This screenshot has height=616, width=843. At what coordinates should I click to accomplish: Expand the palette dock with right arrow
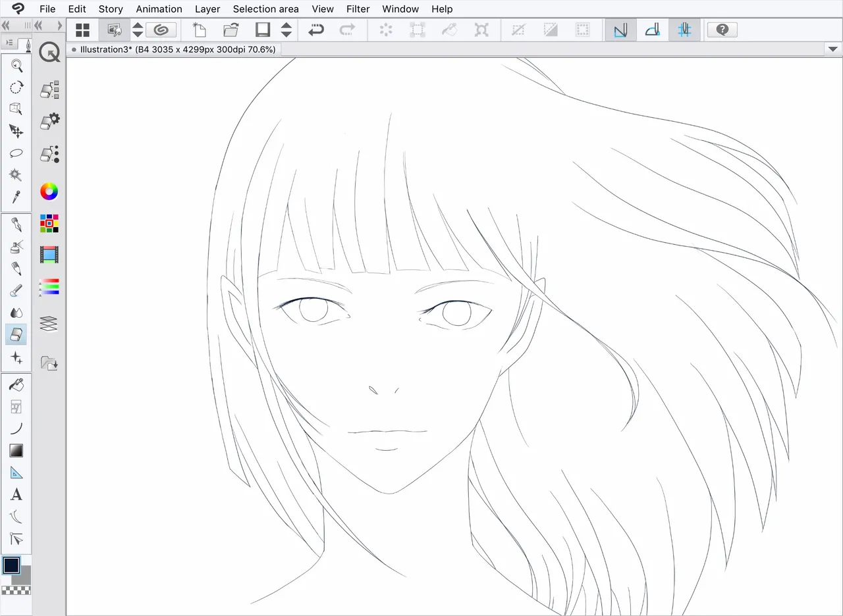tap(59, 25)
